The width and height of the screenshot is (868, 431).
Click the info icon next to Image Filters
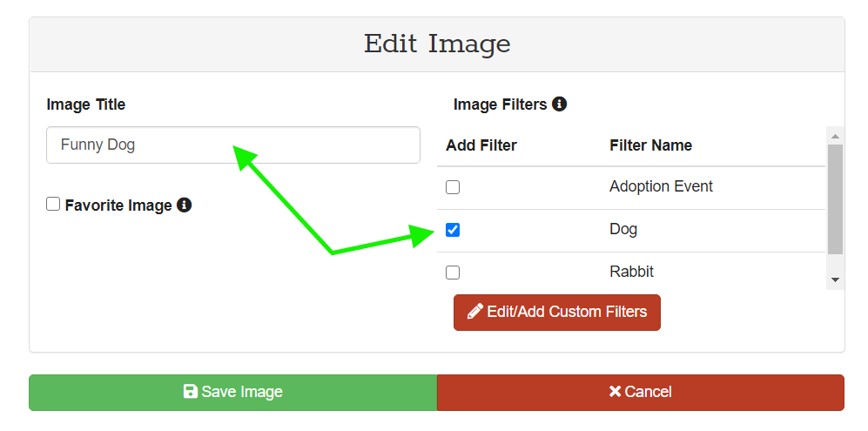coord(560,104)
